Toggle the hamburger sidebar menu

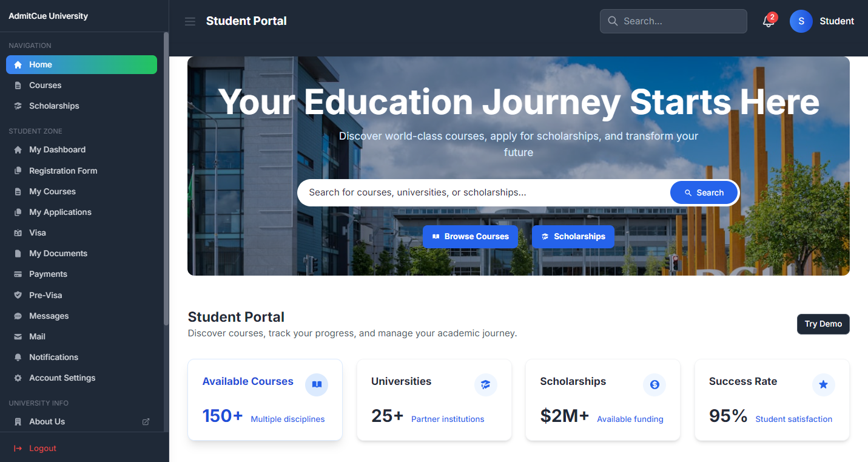(x=190, y=21)
